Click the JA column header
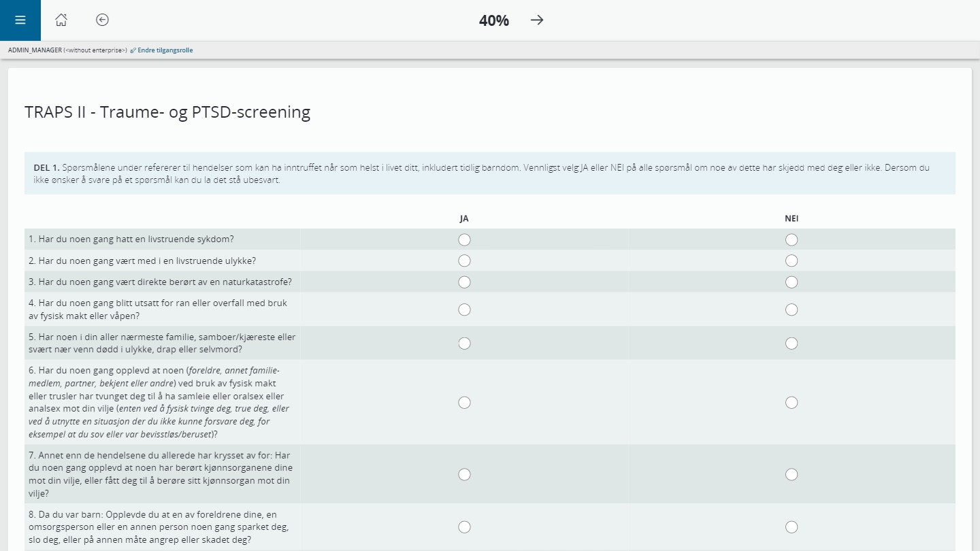The width and height of the screenshot is (980, 551). pyautogui.click(x=464, y=218)
